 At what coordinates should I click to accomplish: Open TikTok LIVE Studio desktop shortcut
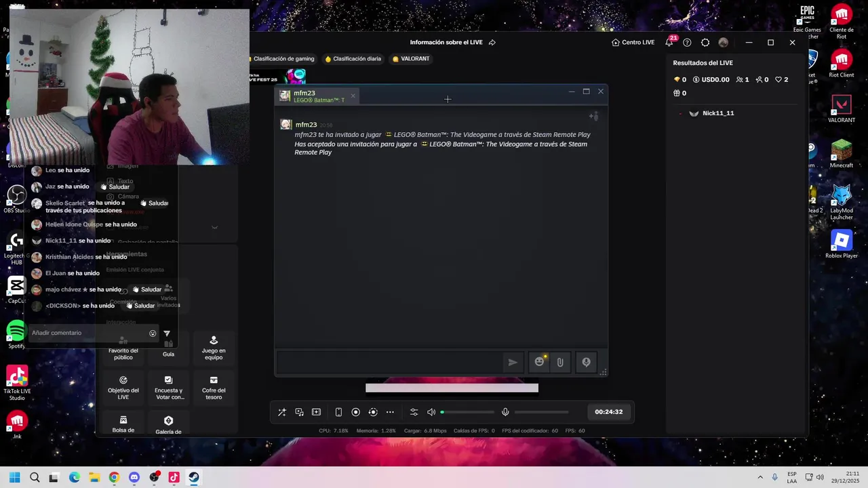point(17,383)
